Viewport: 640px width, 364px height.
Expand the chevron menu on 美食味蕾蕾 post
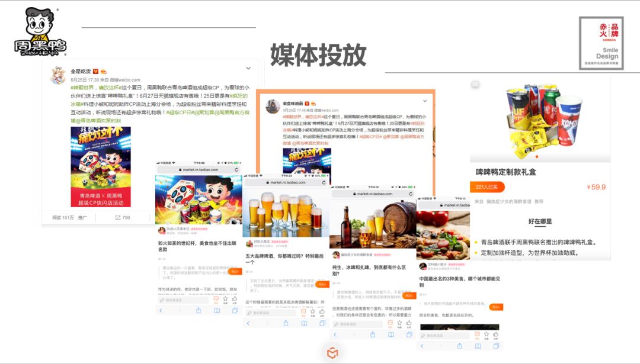click(x=424, y=101)
